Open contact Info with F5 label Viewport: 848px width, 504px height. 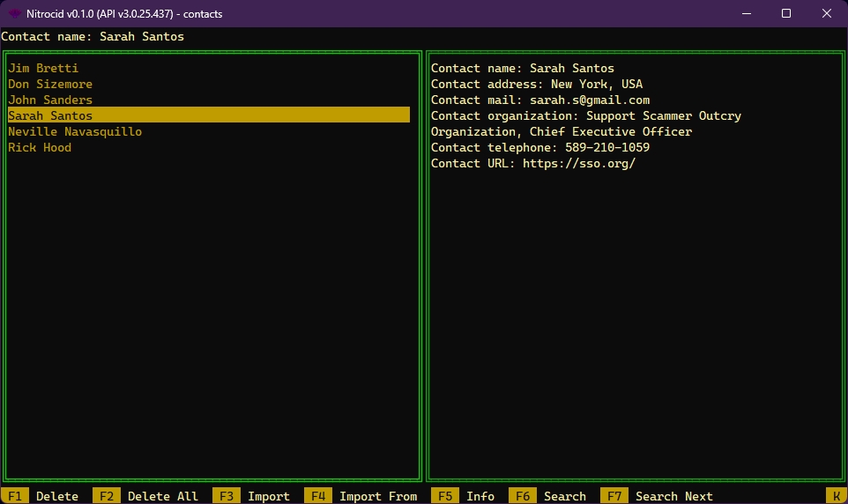click(465, 496)
